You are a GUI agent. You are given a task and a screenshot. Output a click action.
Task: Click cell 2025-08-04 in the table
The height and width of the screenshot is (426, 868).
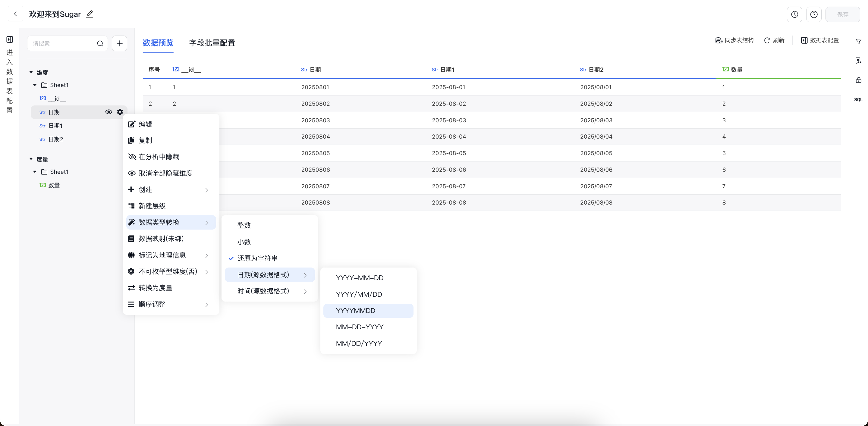coord(449,137)
